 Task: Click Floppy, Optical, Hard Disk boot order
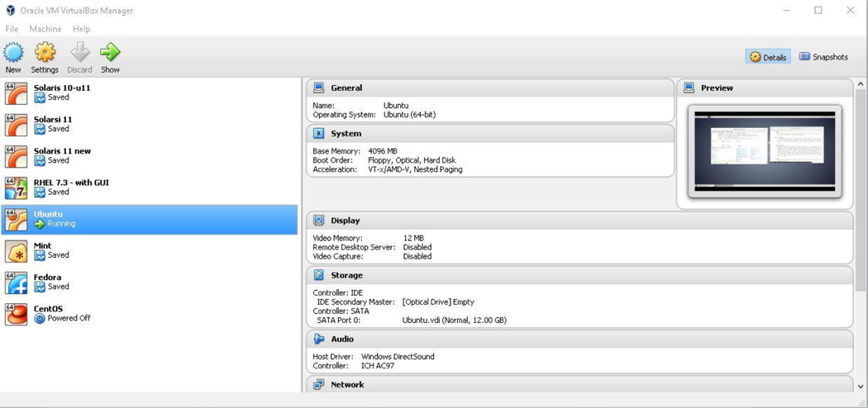412,160
